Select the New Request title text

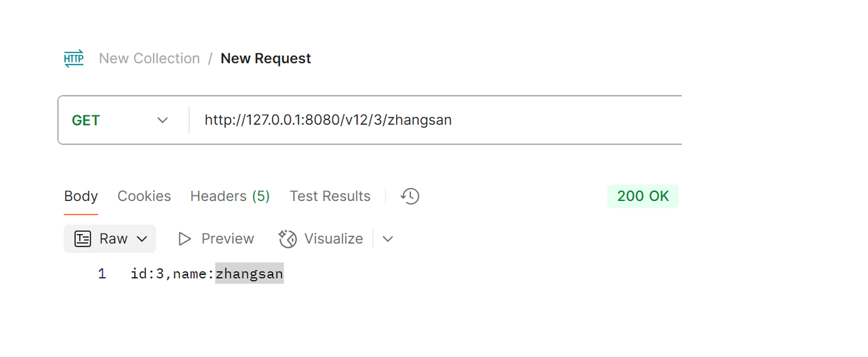(266, 58)
